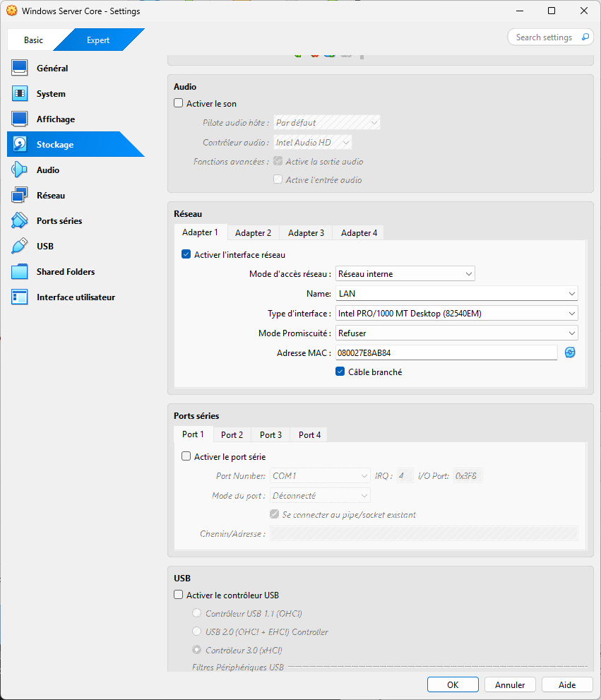Image resolution: width=601 pixels, height=700 pixels.
Task: Open the Ports séries sidebar label
Action: pyautogui.click(x=59, y=220)
